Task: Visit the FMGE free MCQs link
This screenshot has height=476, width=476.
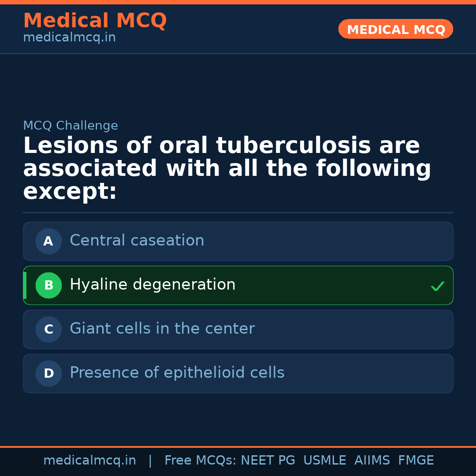Action: click(x=416, y=460)
